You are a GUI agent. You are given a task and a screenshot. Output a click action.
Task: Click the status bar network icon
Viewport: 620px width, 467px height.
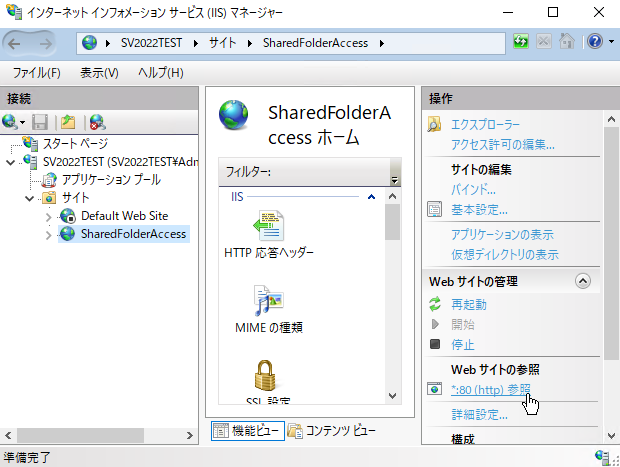pos(601,457)
